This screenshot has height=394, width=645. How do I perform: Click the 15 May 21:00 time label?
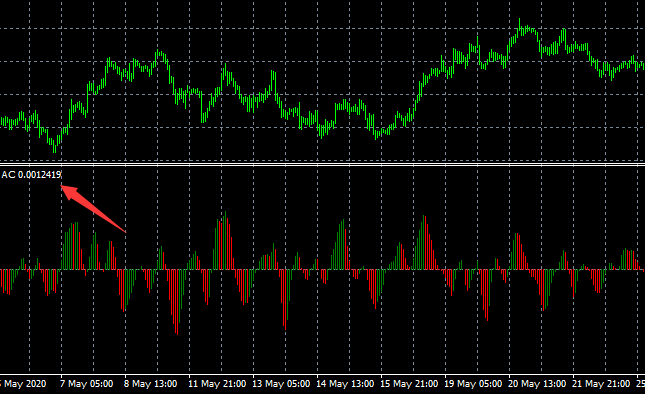point(409,384)
